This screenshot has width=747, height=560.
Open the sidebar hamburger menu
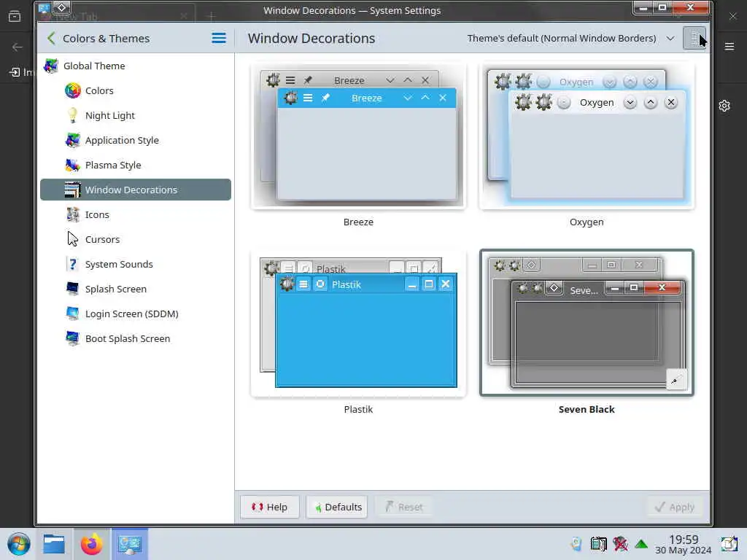[x=219, y=38]
